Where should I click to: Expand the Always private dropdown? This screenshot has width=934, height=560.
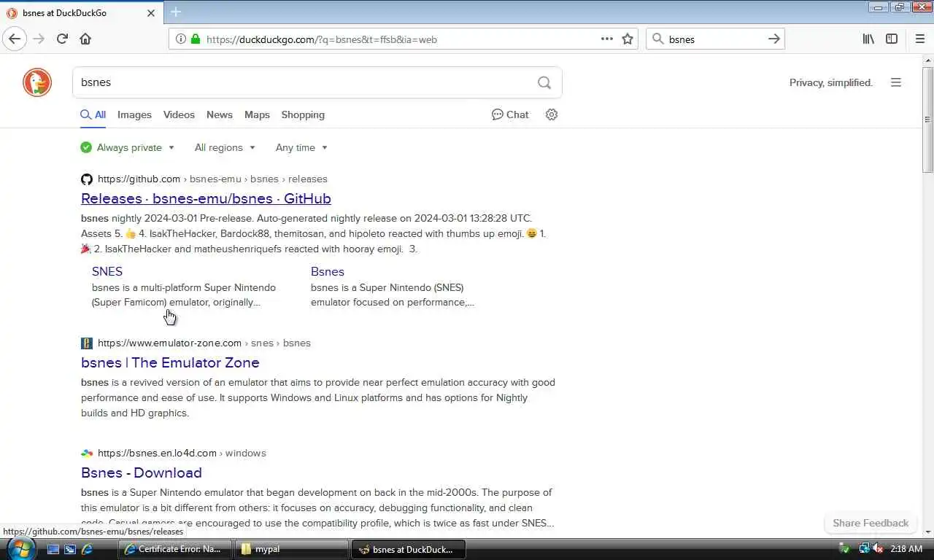click(x=128, y=147)
